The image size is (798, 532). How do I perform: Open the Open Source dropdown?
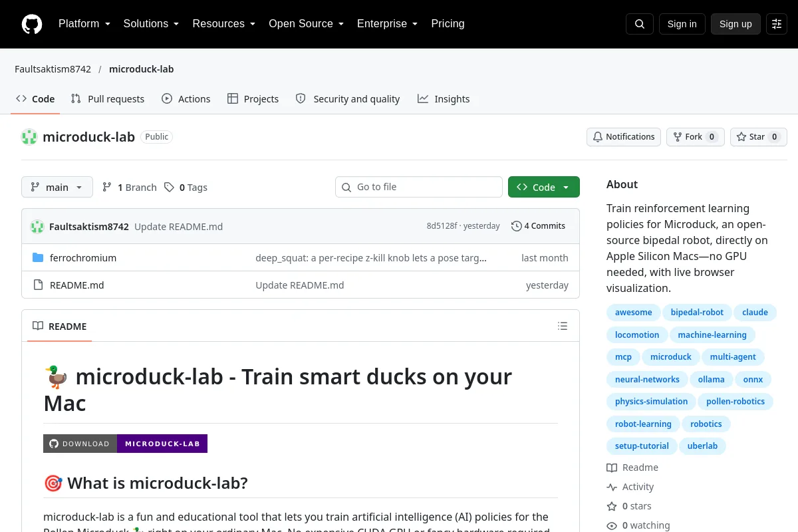(306, 24)
